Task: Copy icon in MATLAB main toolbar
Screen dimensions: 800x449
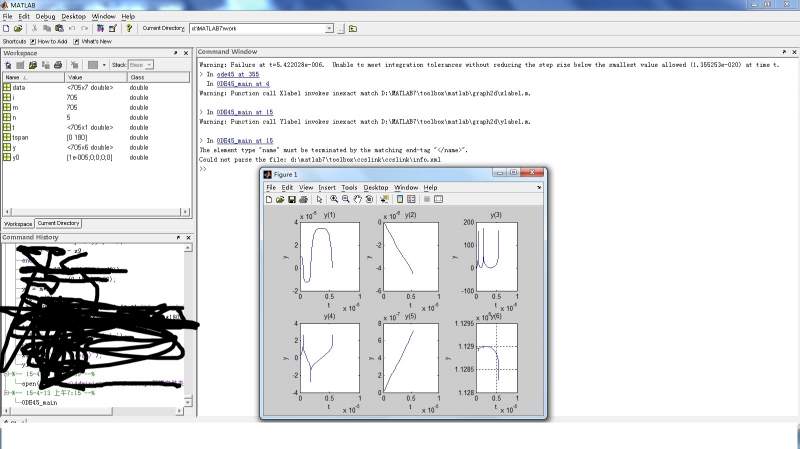Action: [47, 29]
